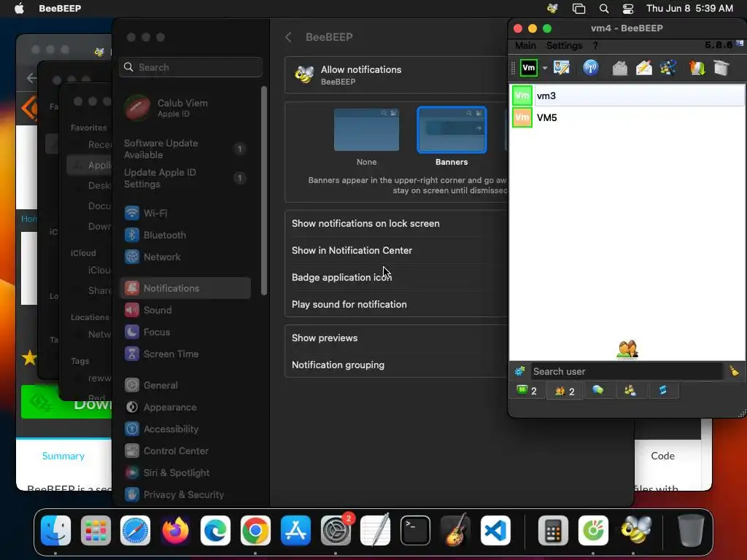Click Show in Notification Center row

click(x=396, y=251)
